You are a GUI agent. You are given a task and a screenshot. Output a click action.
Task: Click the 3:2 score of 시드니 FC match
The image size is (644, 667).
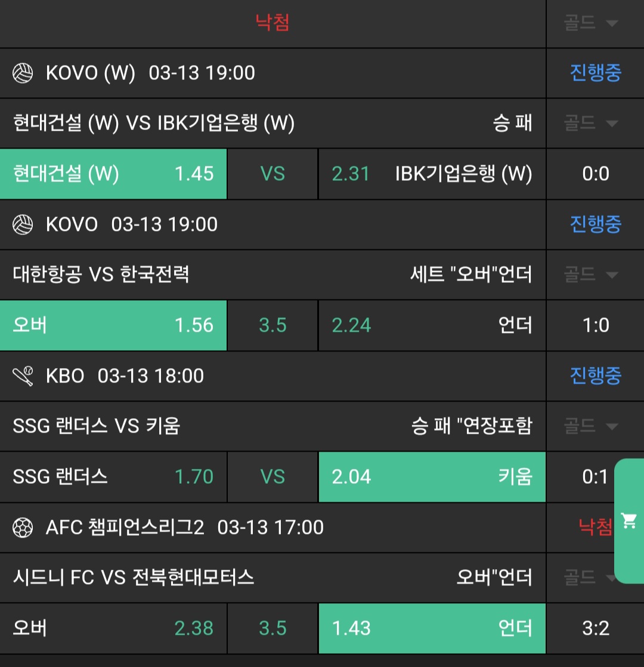(x=595, y=629)
